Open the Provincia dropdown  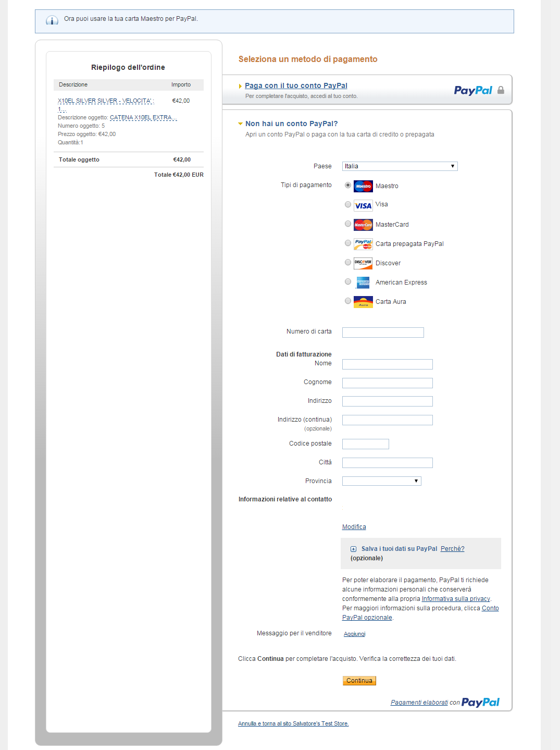(381, 481)
